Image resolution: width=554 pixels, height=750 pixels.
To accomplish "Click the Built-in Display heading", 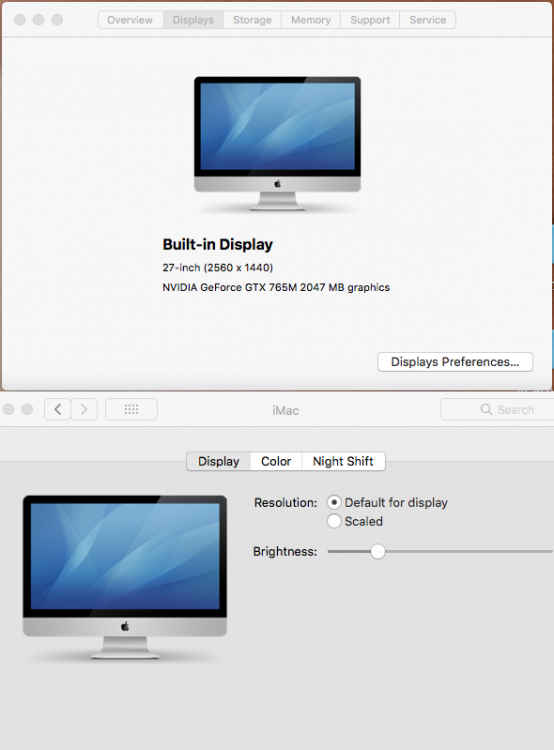I will (x=218, y=244).
